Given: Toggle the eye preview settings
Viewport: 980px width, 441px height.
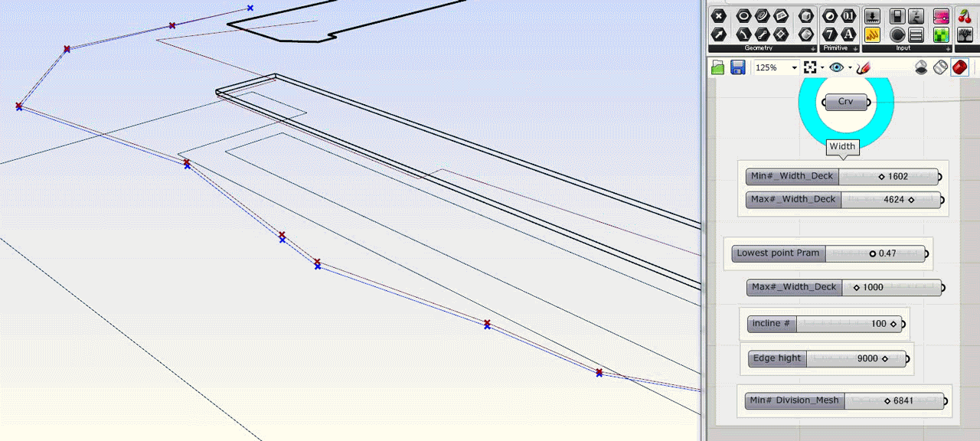Looking at the screenshot, I should pos(836,68).
